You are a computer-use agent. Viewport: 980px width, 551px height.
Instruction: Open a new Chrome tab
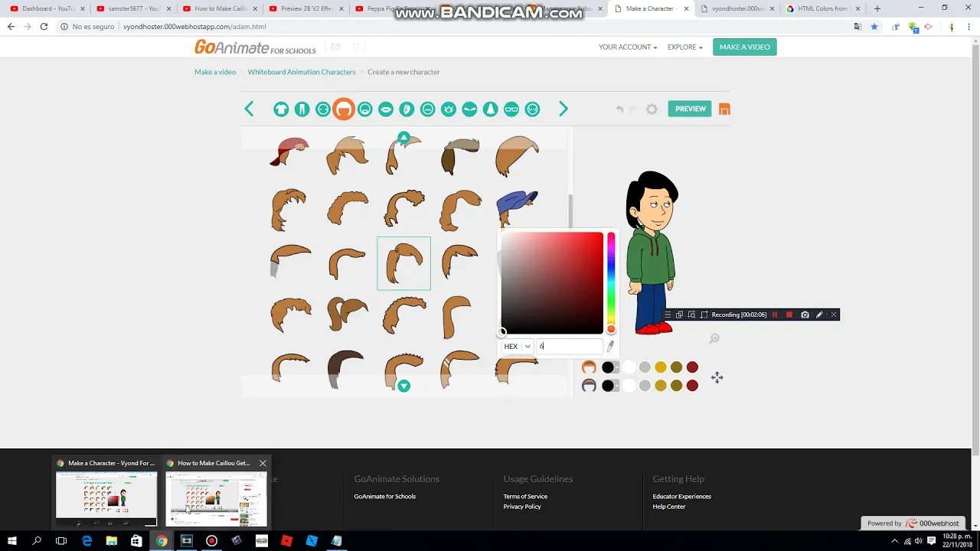click(x=877, y=8)
